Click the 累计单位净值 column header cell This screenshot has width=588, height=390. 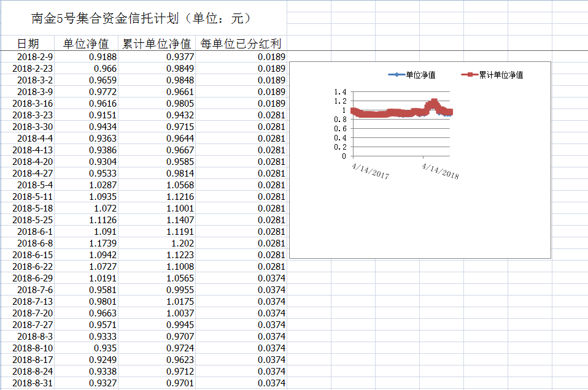click(x=157, y=44)
